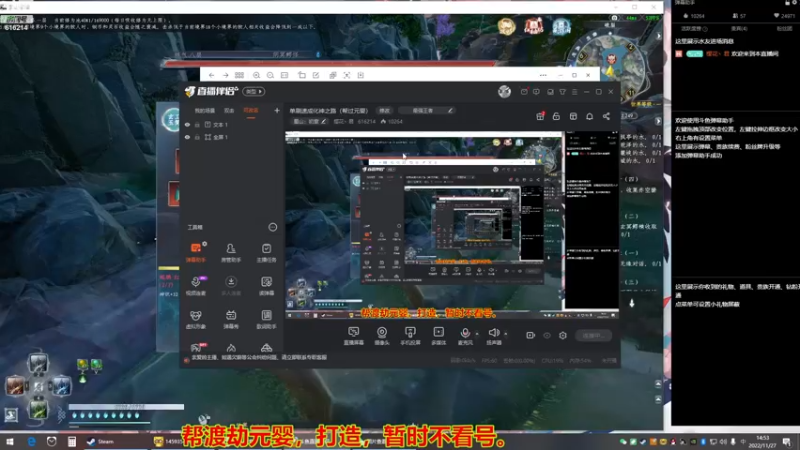This screenshot has height=450, width=800.
Task: Click down arrow in game quest list
Action: click(632, 303)
